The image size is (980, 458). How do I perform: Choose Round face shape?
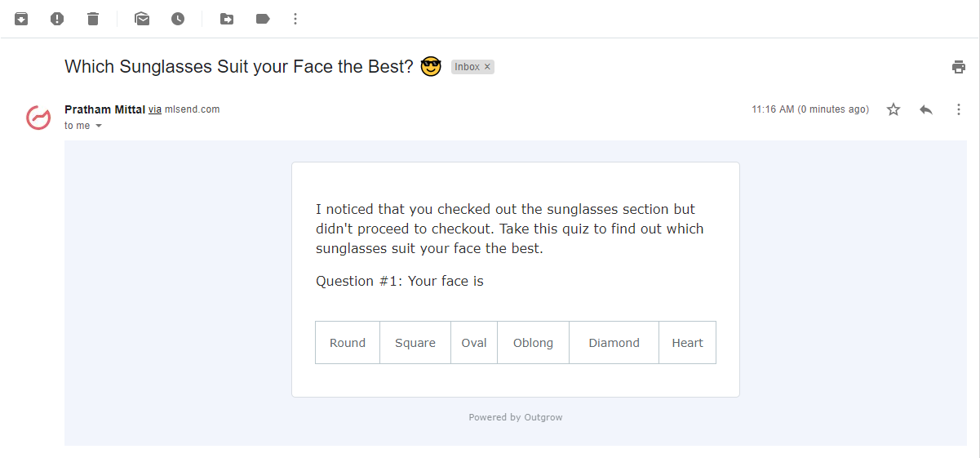348,343
